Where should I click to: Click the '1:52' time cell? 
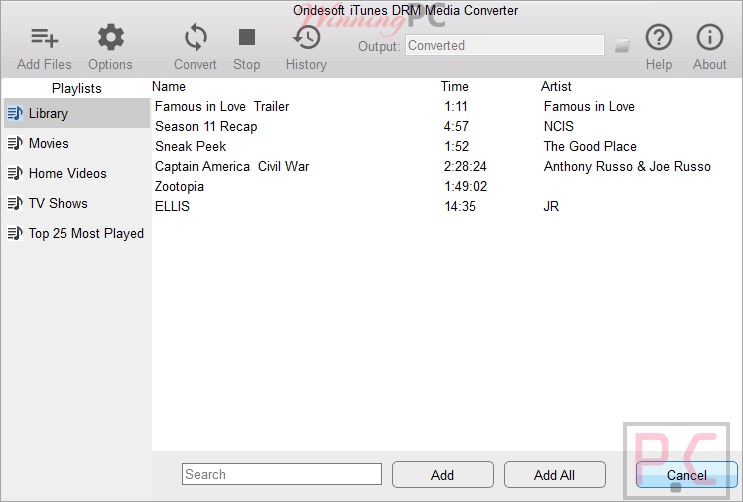(457, 146)
